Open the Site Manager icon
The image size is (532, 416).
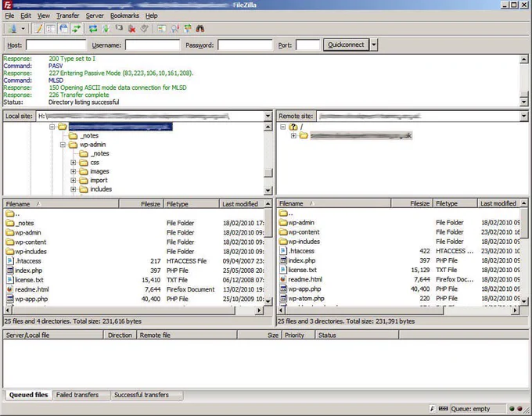[13, 29]
